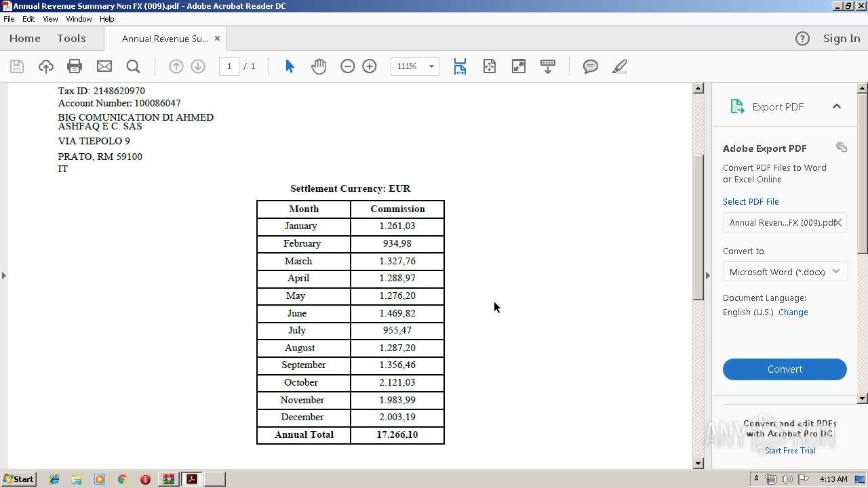The width and height of the screenshot is (868, 488).
Task: Open Chrome from the taskbar
Action: pyautogui.click(x=122, y=479)
